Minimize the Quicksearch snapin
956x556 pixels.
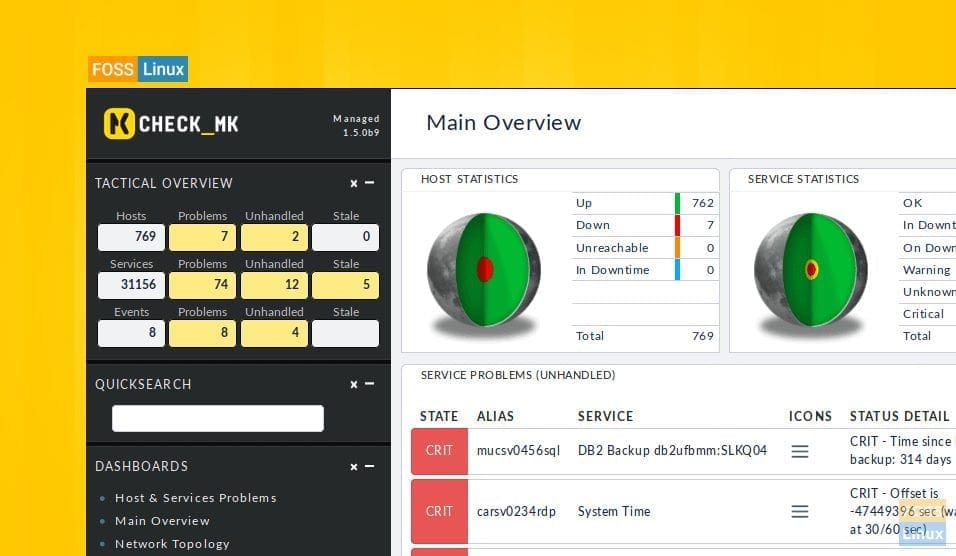coord(369,383)
